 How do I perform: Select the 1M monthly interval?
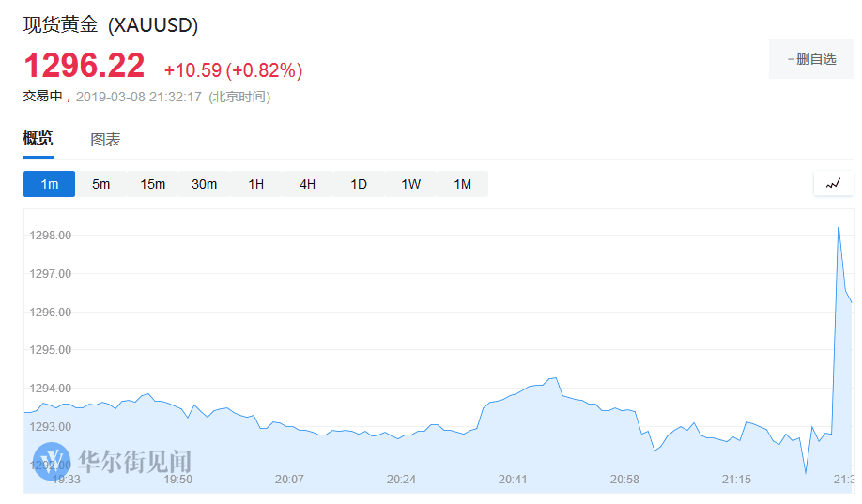[x=462, y=184]
